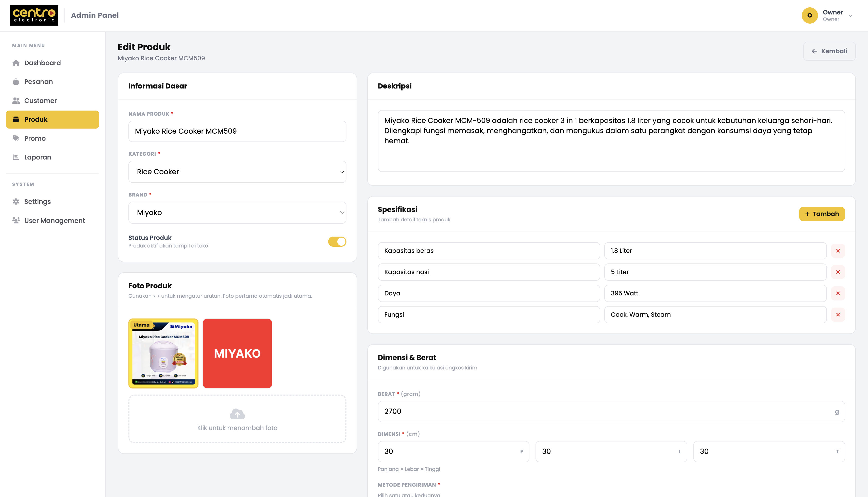Open User Management in the sidebar
Viewport: 868px width, 497px height.
point(53,221)
